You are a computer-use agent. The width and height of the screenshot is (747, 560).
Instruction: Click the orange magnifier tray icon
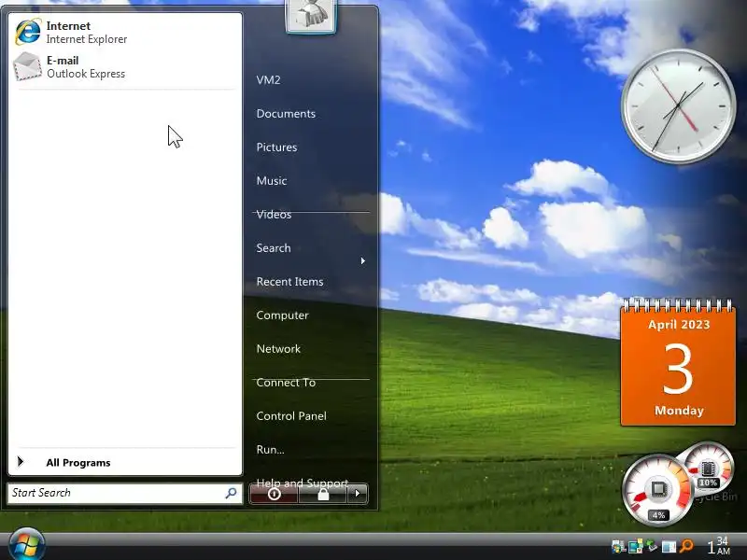(x=686, y=546)
